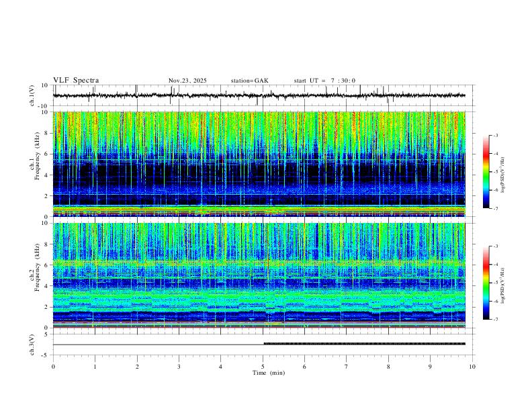Click the 'VLF Spectra' title text
The image size is (532, 411).
(x=76, y=81)
